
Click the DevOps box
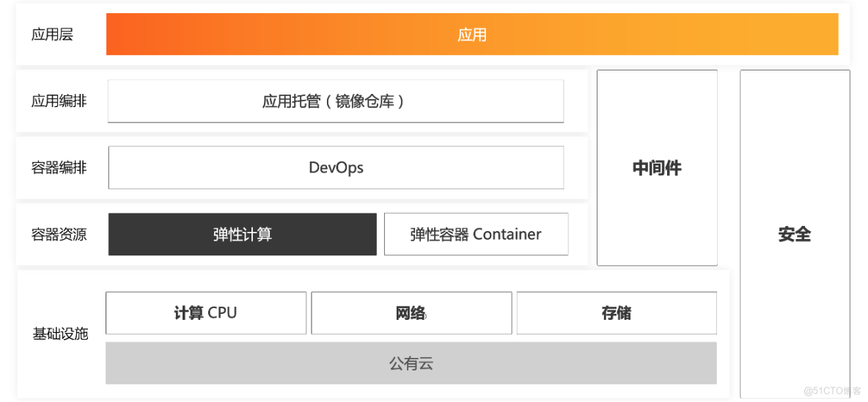336,167
